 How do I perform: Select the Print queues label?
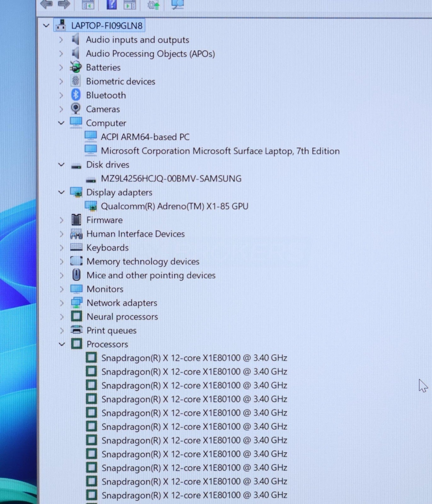coord(112,330)
